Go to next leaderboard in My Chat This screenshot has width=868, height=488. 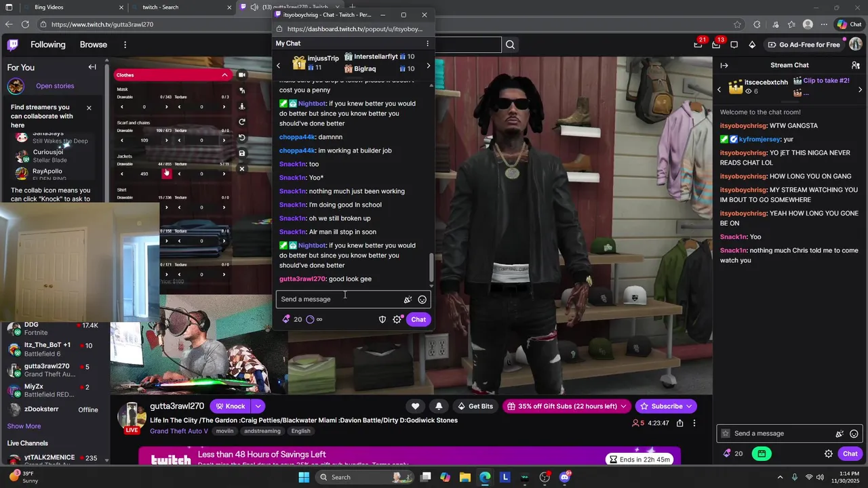pos(428,66)
